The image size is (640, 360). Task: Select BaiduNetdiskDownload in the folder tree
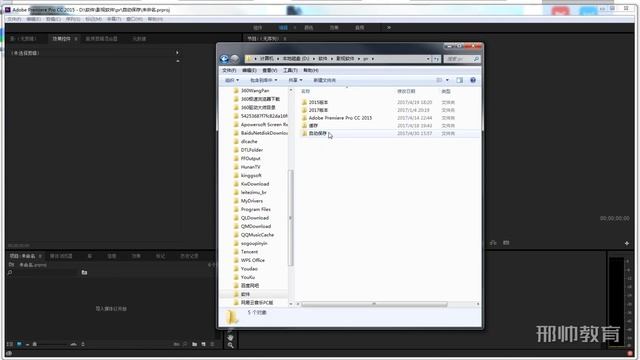(264, 133)
